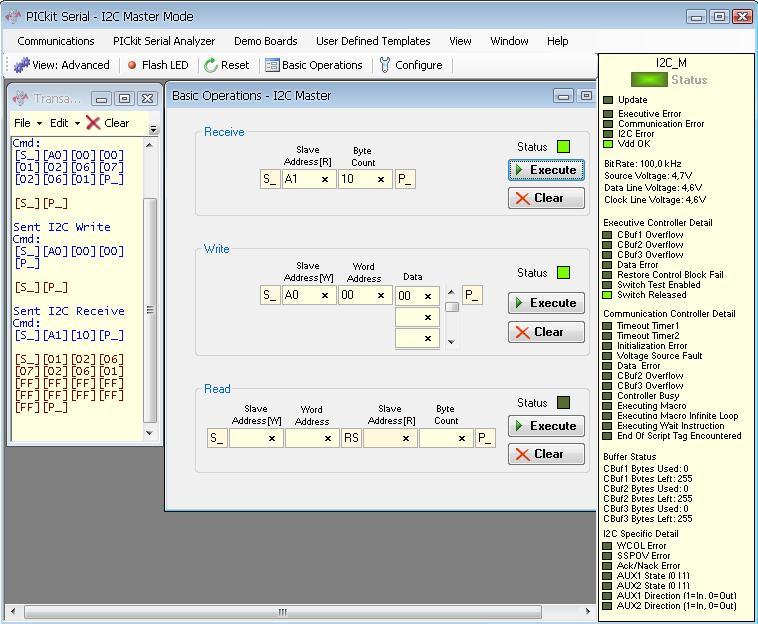Open the View menu
Image resolution: width=758 pixels, height=624 pixels.
pyautogui.click(x=460, y=41)
